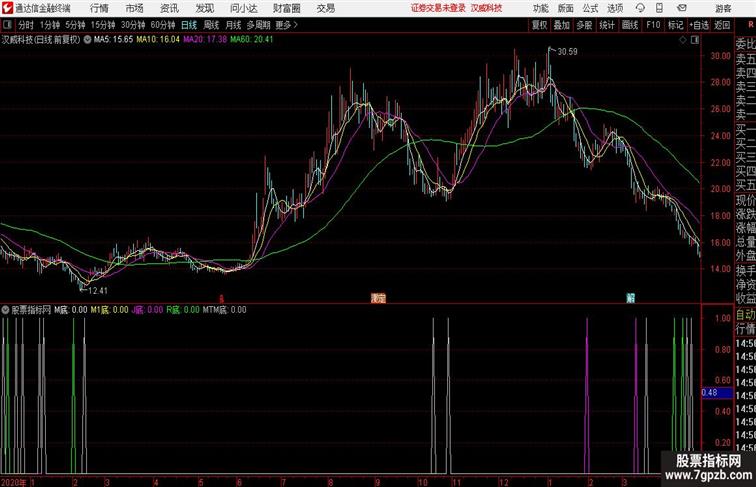The height and width of the screenshot is (487, 756).
Task: Click the MTM底 indicator label in sub-chart
Action: pos(224,310)
